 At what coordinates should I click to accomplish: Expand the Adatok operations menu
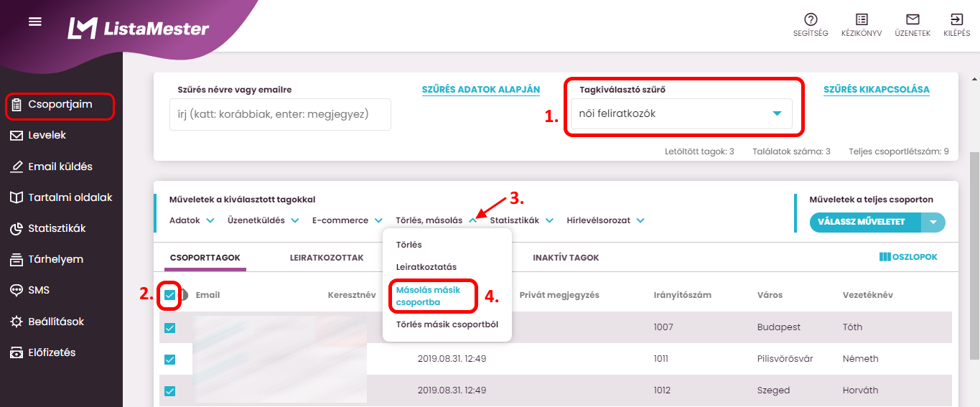pos(192,220)
